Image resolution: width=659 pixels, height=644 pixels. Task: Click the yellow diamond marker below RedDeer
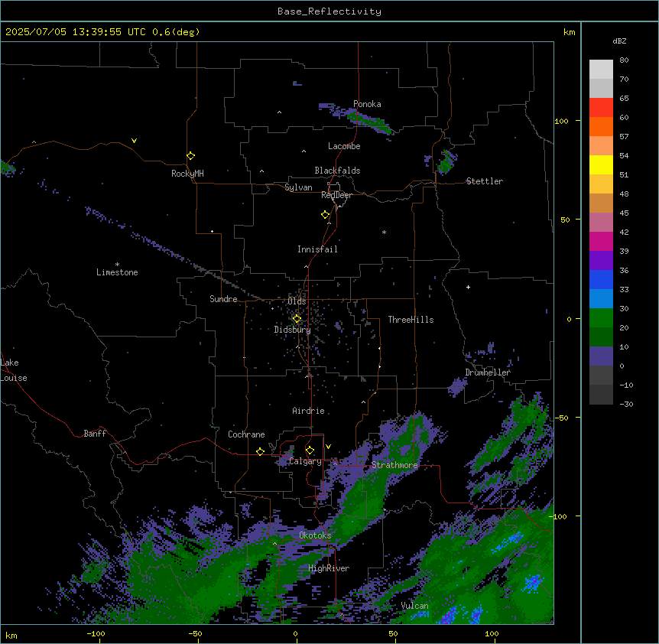326,215
